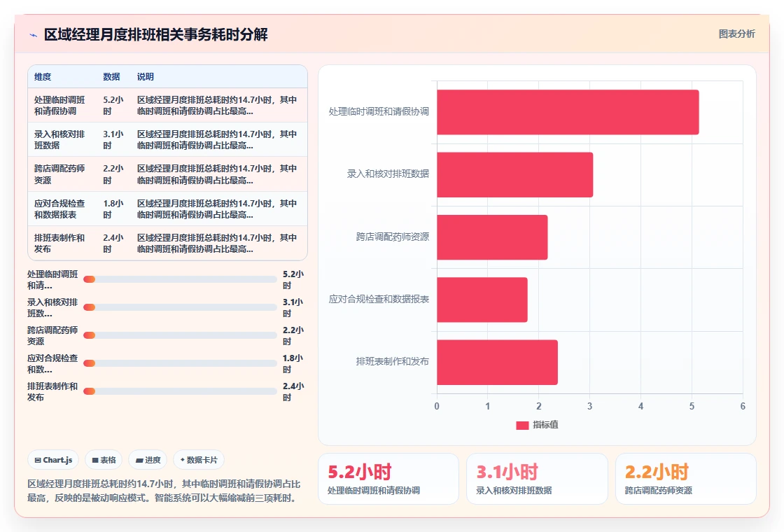Open the 5.2小时 data card
The height and width of the screenshot is (532, 784).
tap(388, 479)
